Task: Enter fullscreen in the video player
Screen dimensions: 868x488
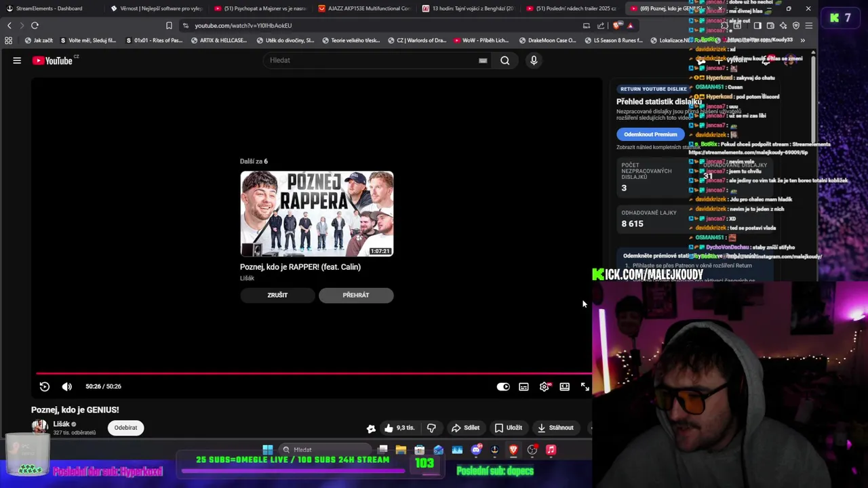Action: pyautogui.click(x=585, y=386)
